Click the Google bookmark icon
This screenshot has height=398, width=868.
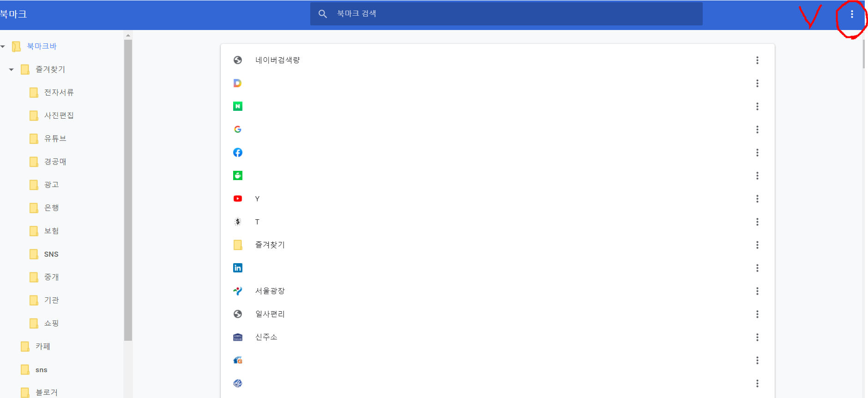pyautogui.click(x=238, y=129)
